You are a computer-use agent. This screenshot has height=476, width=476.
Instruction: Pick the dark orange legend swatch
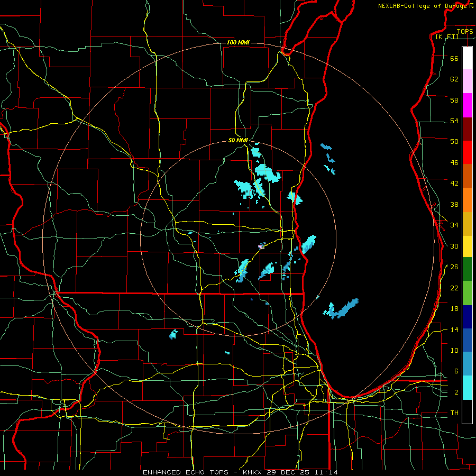[467, 176]
